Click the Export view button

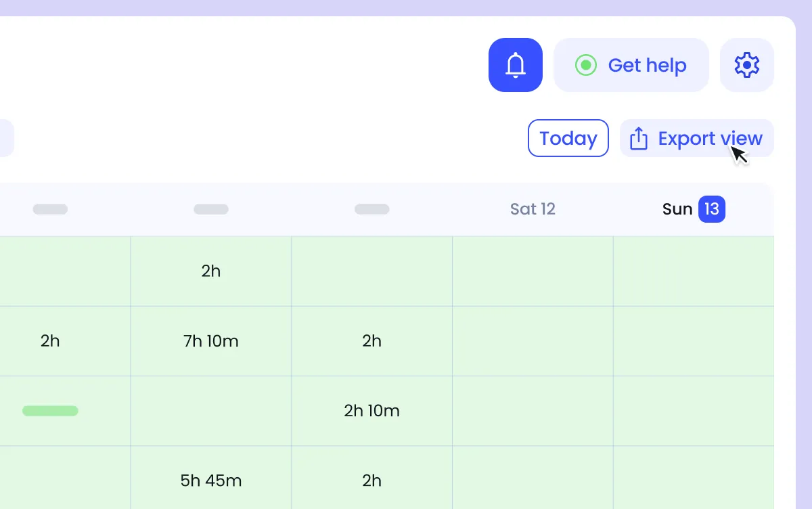[x=696, y=138]
